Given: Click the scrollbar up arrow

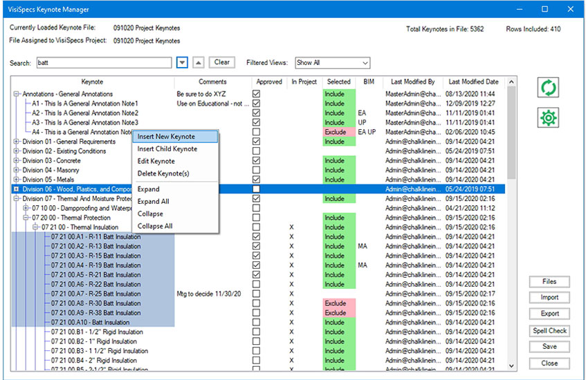Looking at the screenshot, I should [511, 82].
